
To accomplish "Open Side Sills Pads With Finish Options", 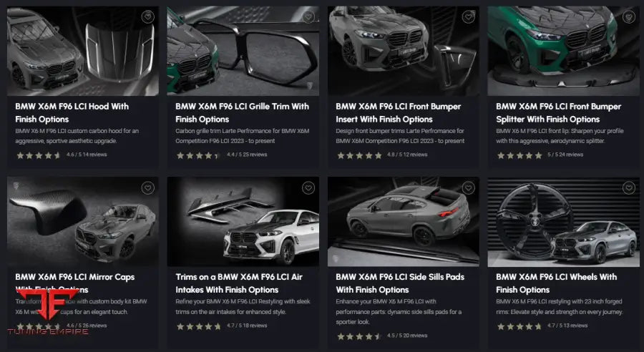I will 399,283.
